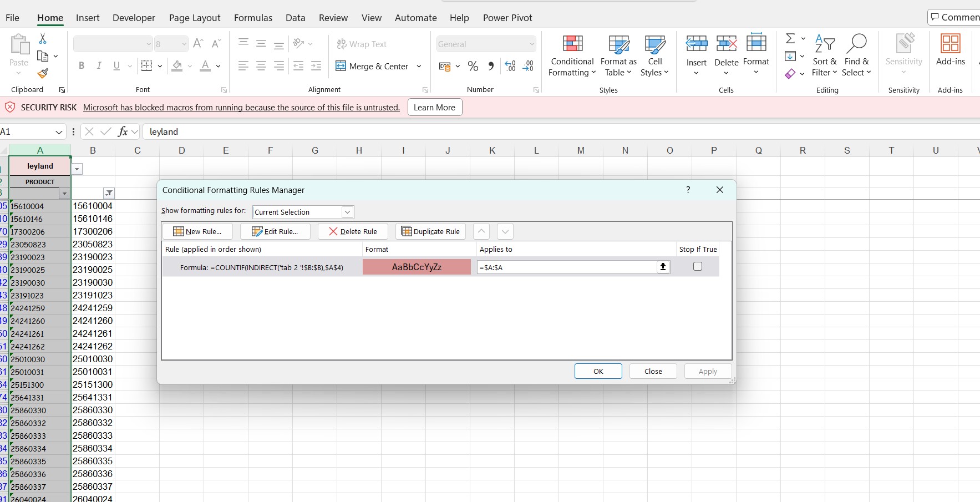
Task: Switch to the Developer tab
Action: (134, 18)
